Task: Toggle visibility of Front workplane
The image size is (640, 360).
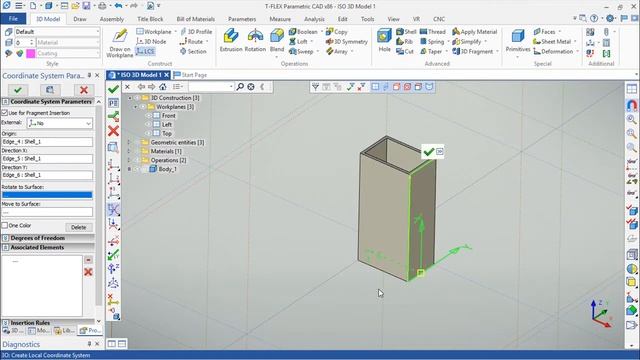Action: click(x=149, y=116)
